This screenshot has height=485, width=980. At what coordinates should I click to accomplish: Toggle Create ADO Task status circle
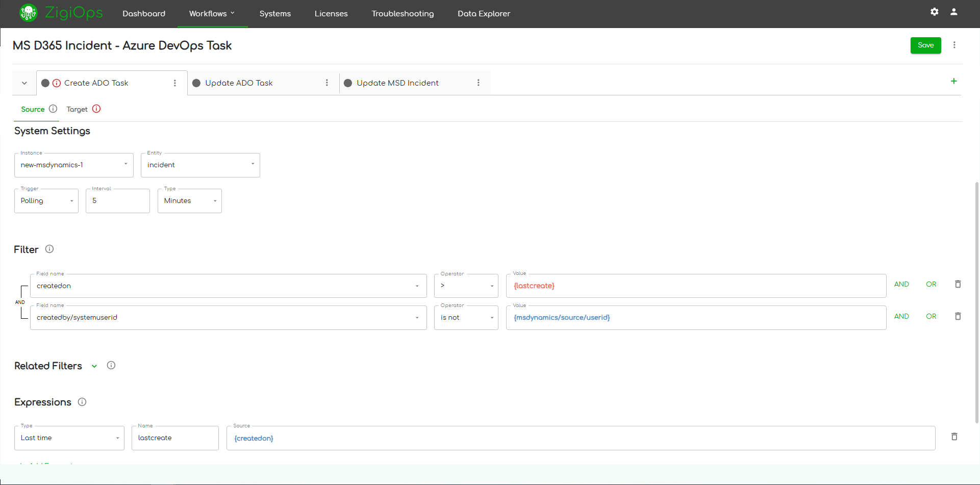[x=45, y=83]
